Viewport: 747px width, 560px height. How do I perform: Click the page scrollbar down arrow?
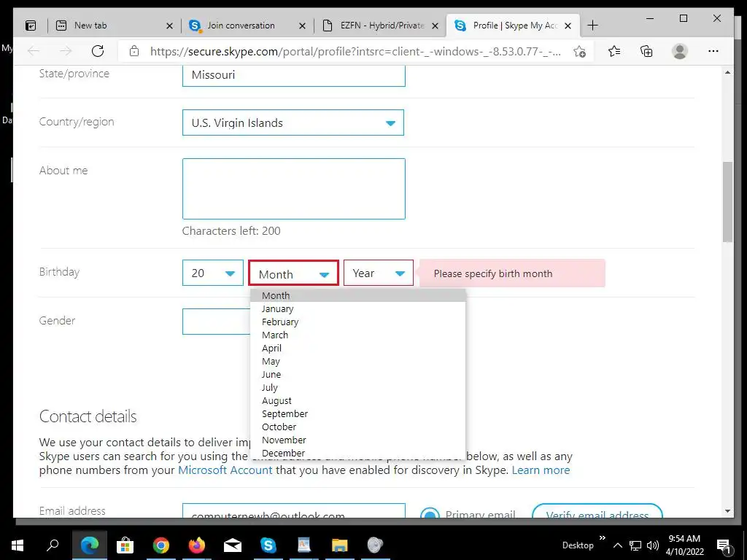click(727, 511)
